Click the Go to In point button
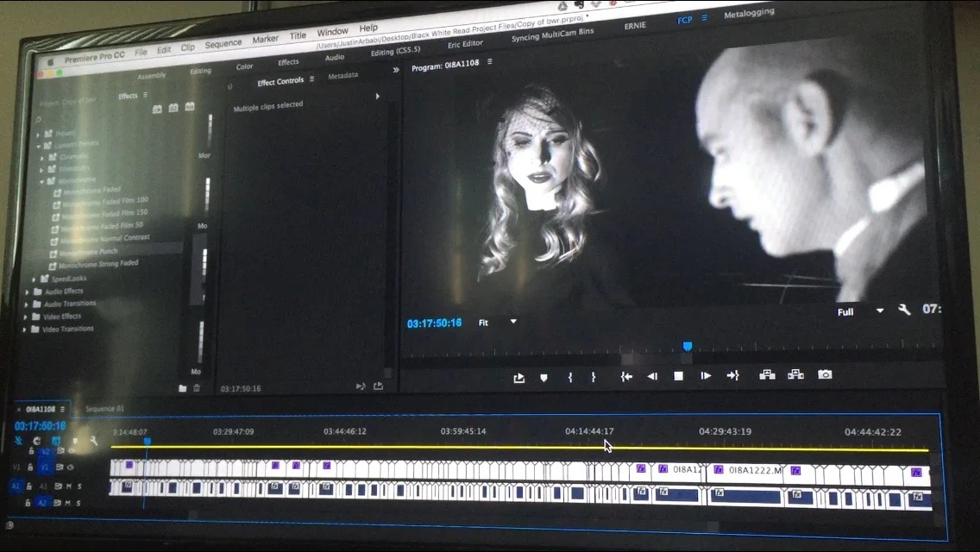The height and width of the screenshot is (552, 980). [x=626, y=376]
